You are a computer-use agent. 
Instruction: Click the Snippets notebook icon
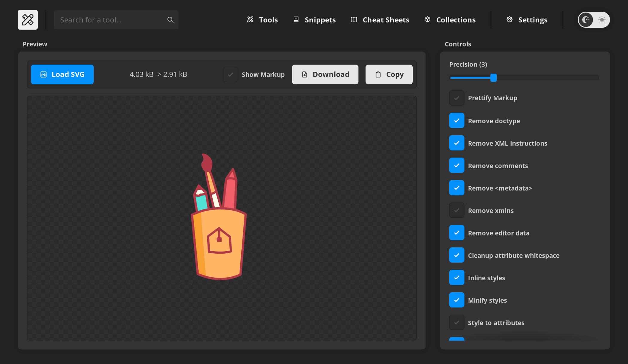[x=296, y=19]
